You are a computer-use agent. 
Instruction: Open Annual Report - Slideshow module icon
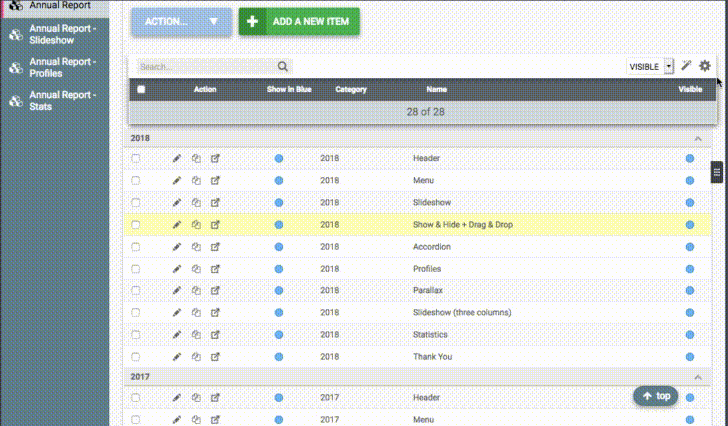coord(16,35)
